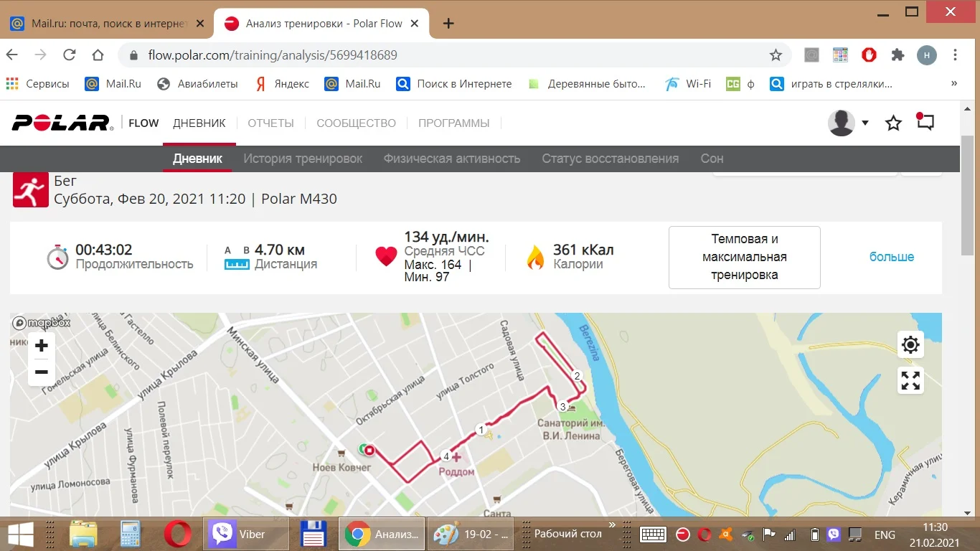Show more bookmarks with the chevron

pos(954,84)
